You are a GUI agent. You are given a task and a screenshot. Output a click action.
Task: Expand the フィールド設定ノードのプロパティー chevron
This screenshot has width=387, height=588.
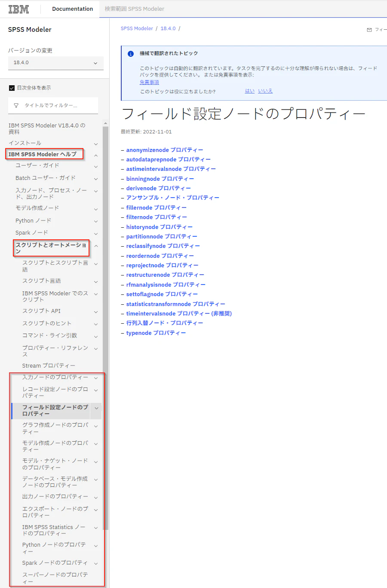96,408
